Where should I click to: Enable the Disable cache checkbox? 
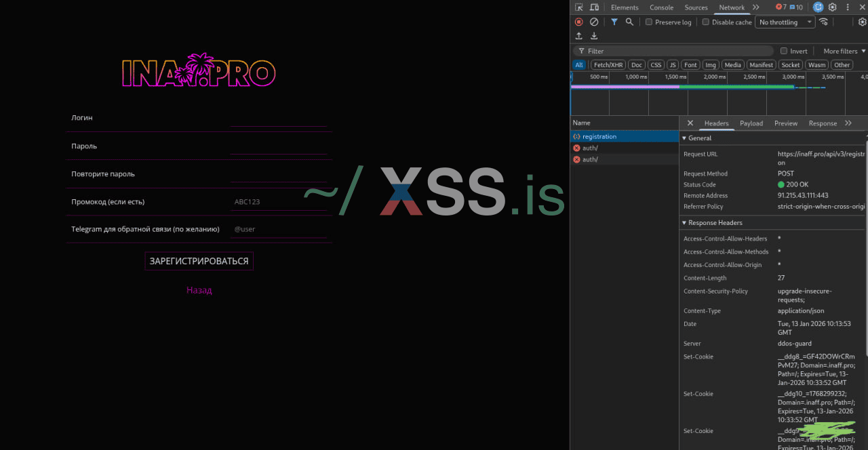tap(705, 22)
